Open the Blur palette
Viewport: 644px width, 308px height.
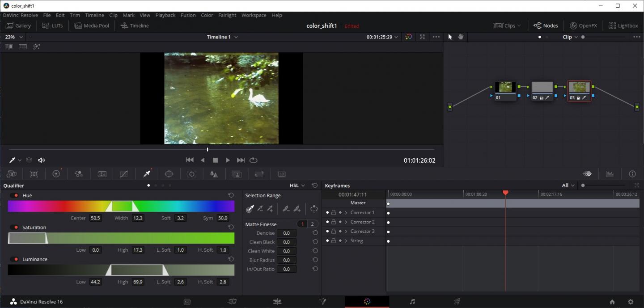(214, 174)
